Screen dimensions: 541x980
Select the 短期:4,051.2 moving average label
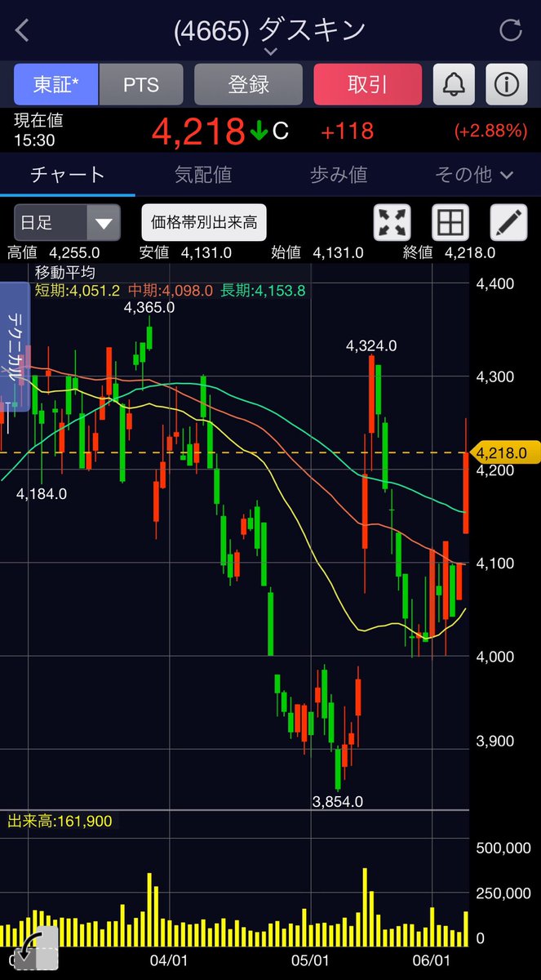point(77,289)
